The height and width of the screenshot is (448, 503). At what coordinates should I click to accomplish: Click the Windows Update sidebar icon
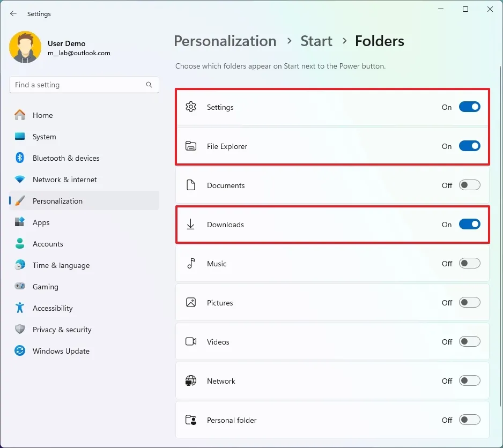point(20,351)
